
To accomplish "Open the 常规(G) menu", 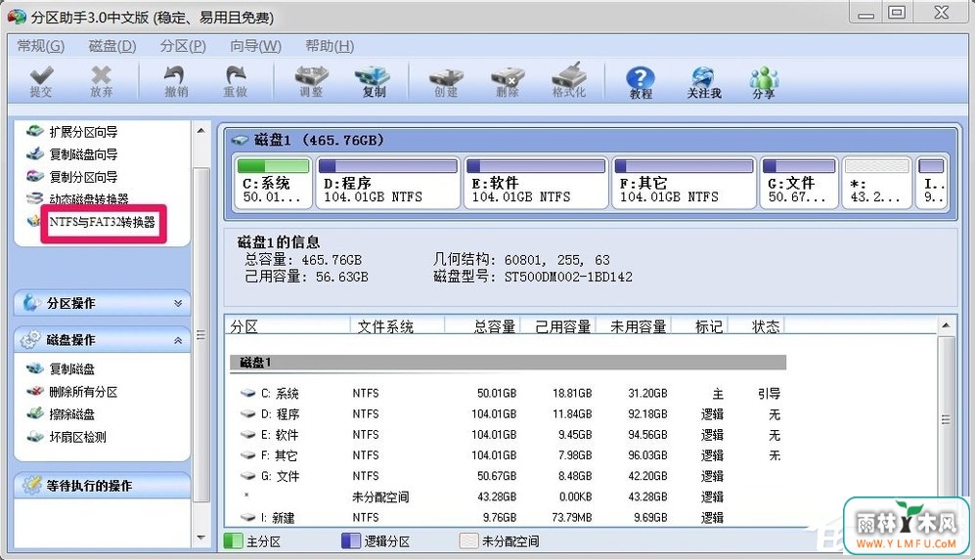I will tap(41, 46).
